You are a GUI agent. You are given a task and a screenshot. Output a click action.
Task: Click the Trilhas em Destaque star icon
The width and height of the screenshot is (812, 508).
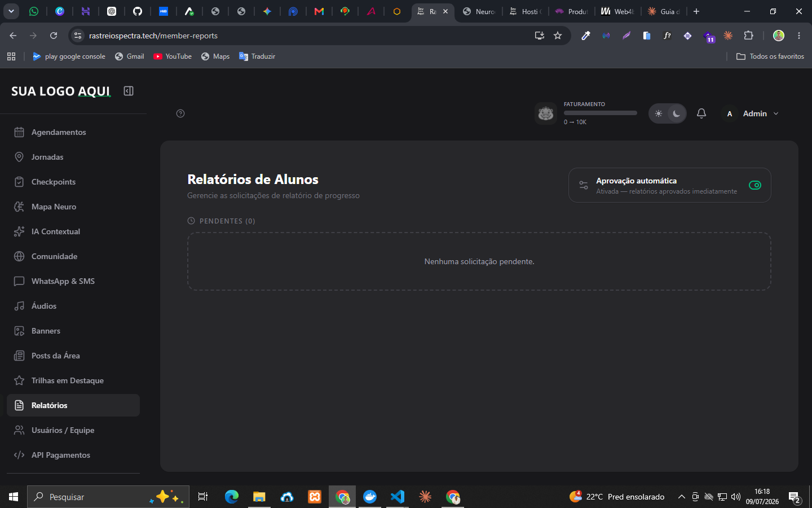pos(19,380)
